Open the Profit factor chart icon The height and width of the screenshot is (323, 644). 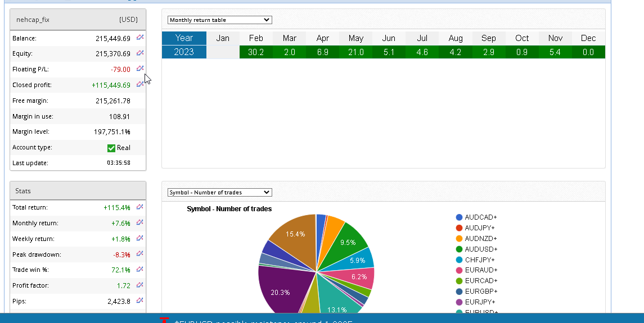(140, 285)
